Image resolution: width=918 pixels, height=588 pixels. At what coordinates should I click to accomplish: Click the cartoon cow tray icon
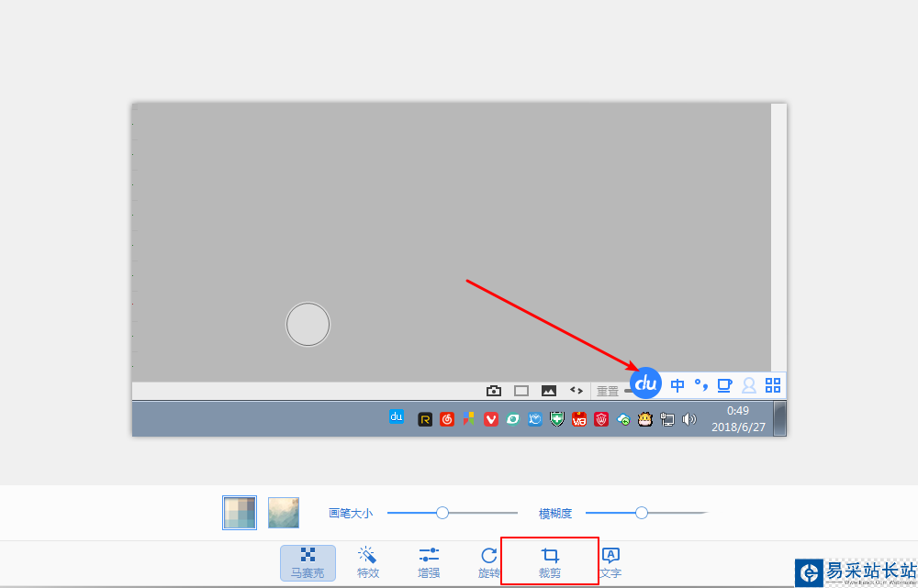click(645, 419)
